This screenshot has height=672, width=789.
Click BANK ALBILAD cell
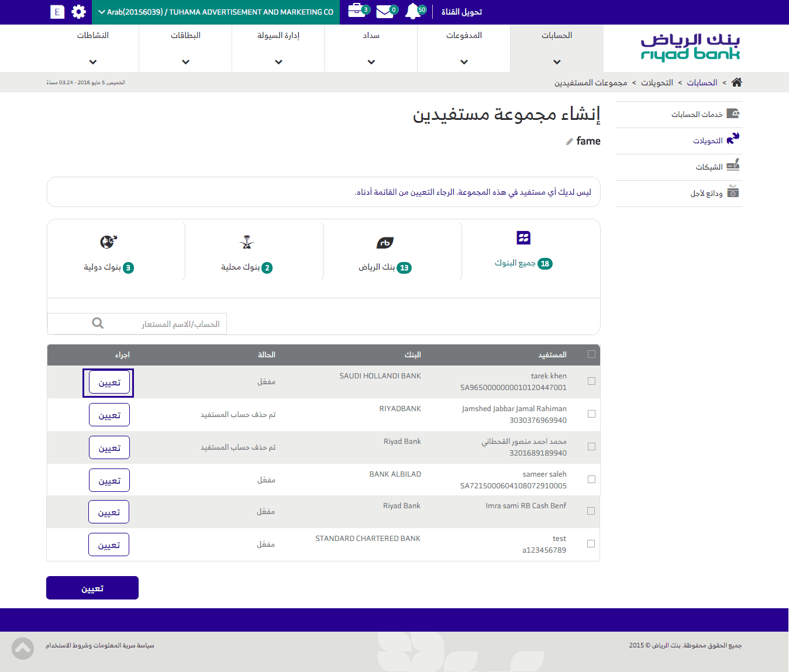(395, 474)
